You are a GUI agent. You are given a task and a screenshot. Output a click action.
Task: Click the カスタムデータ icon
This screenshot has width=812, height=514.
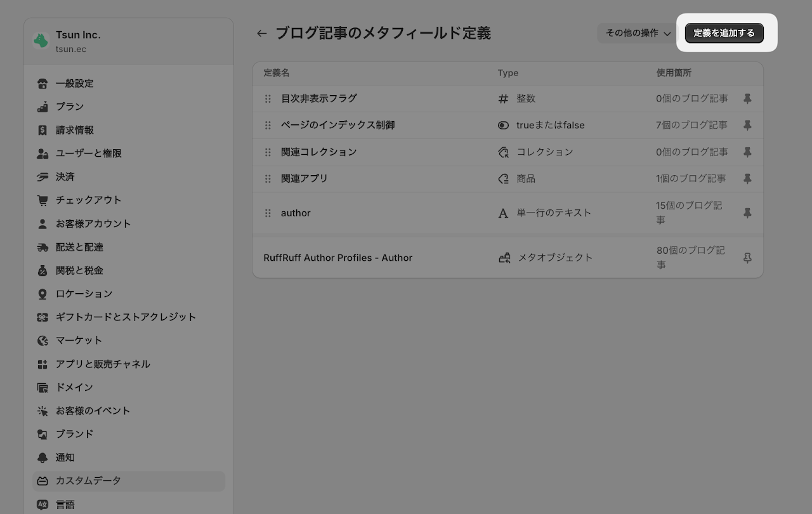pyautogui.click(x=43, y=481)
